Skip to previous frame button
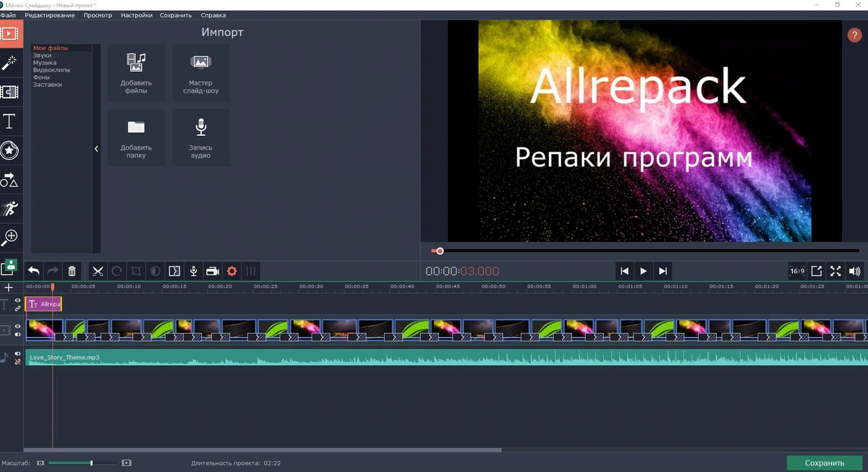This screenshot has height=472, width=868. [624, 271]
